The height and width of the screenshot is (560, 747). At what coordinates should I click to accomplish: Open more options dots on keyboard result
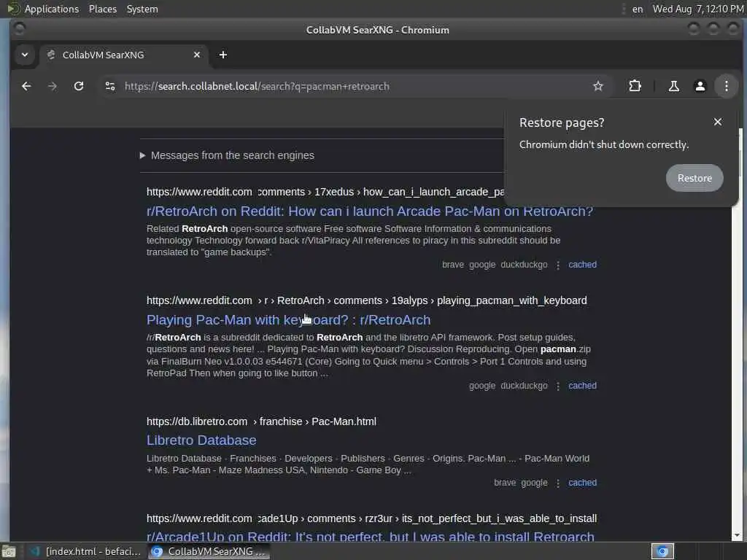tap(558, 386)
